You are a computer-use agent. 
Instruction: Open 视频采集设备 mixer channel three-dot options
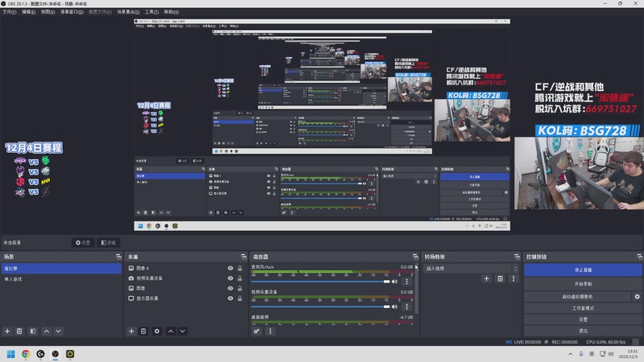(x=407, y=306)
